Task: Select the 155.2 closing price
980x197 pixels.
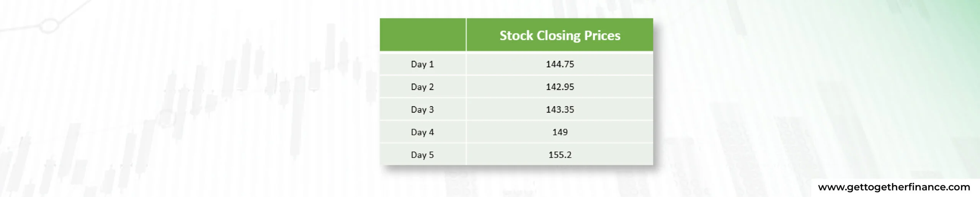Action: point(560,155)
